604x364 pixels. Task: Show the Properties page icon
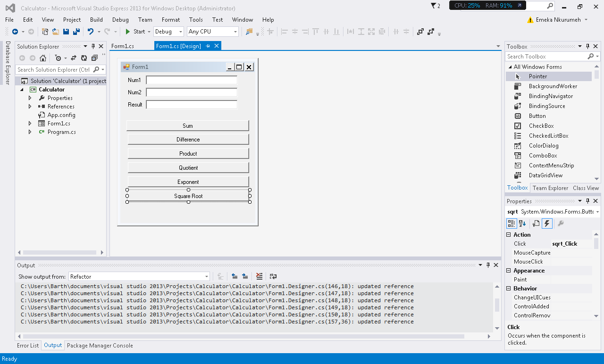(537, 223)
